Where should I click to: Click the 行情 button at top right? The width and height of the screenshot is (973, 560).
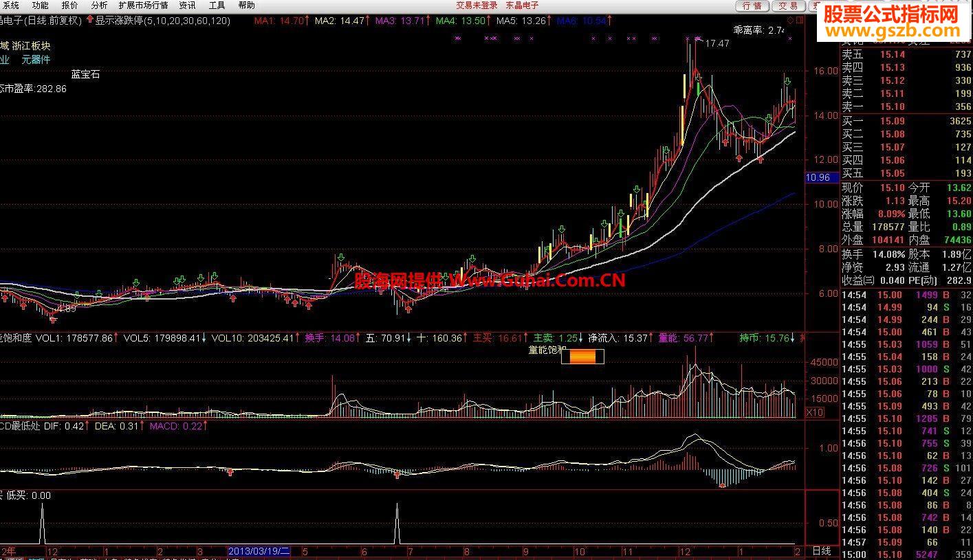[x=753, y=5]
